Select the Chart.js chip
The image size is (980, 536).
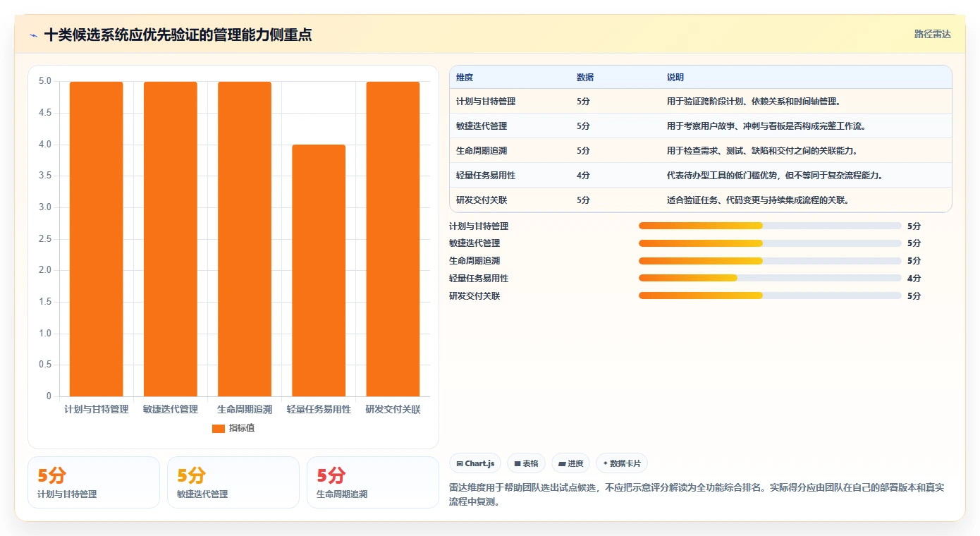point(475,463)
